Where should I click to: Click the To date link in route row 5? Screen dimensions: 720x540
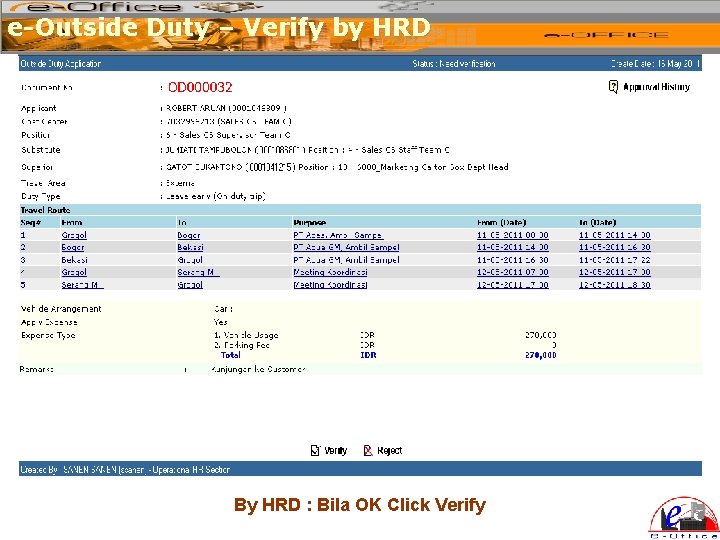click(x=614, y=285)
